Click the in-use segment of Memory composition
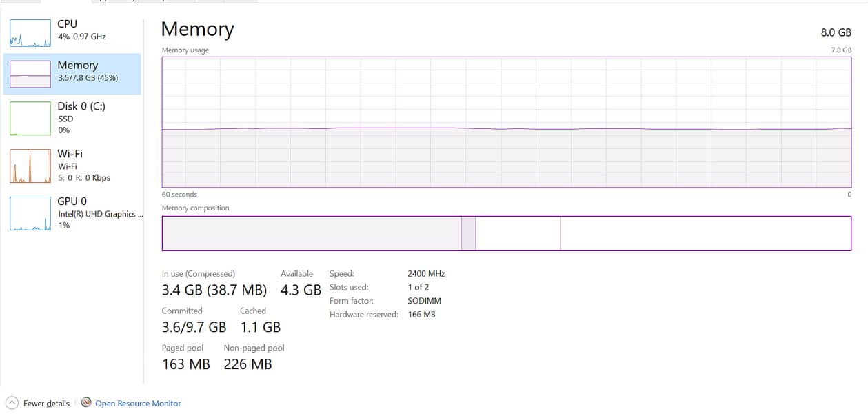Viewport: 868px width, 414px height. (312, 233)
